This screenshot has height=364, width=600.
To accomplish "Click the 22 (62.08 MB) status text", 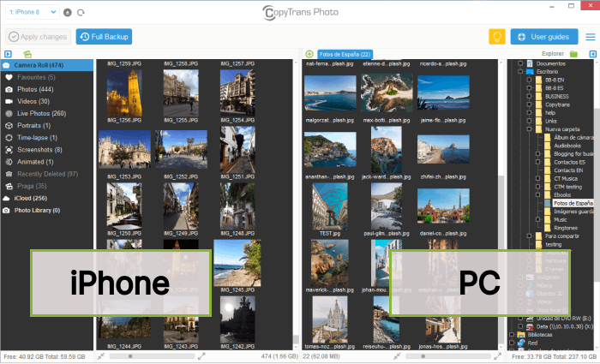I will (x=321, y=356).
